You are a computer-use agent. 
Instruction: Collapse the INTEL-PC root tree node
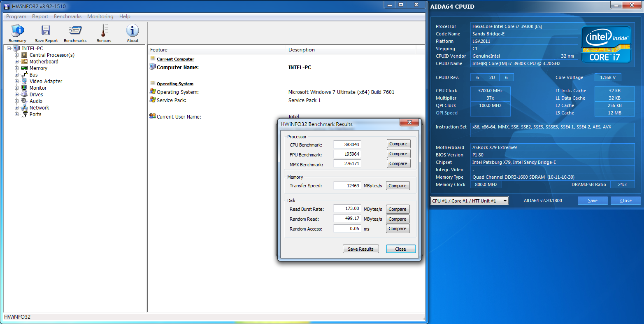pyautogui.click(x=9, y=48)
